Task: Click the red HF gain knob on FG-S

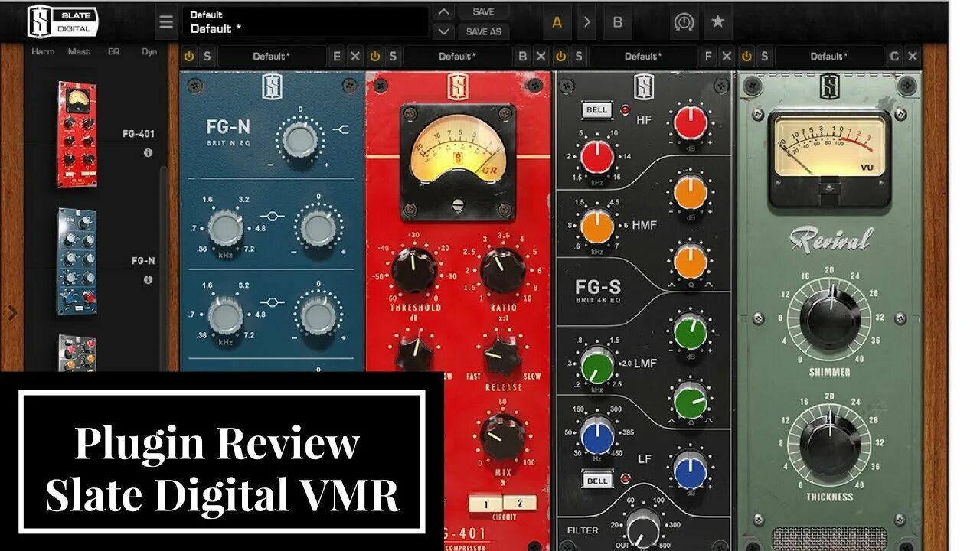Action: 691,122
